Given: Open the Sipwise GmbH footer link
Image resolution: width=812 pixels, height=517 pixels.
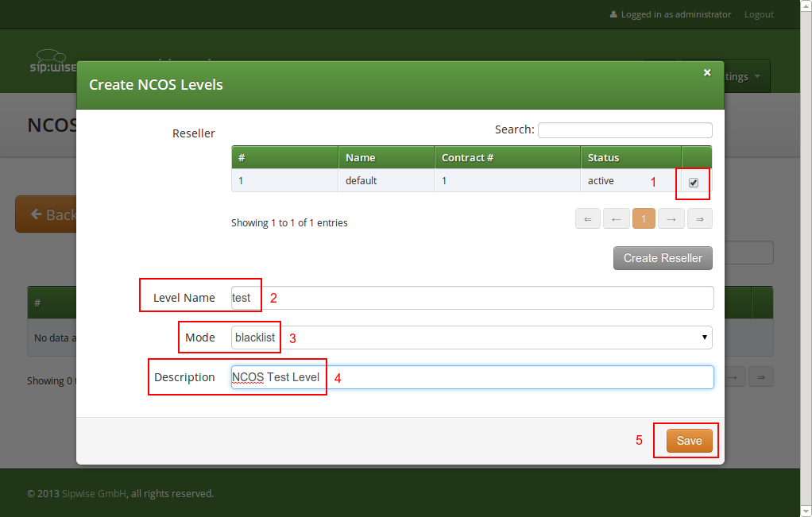Looking at the screenshot, I should pos(94,493).
